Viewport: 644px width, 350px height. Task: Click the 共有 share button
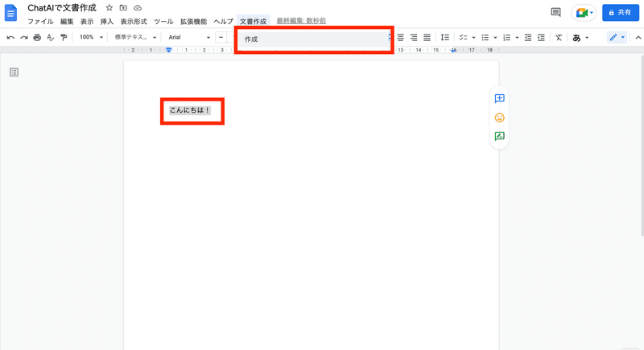point(621,13)
